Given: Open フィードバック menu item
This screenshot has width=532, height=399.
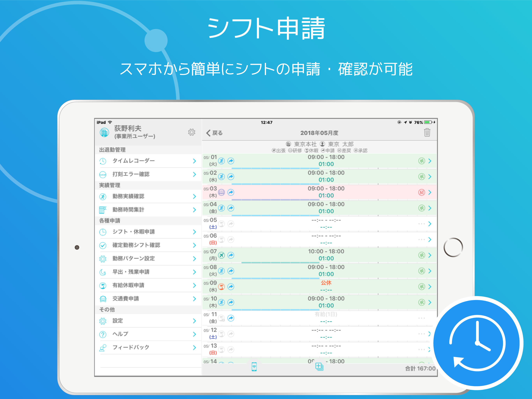Looking at the screenshot, I should [x=148, y=348].
